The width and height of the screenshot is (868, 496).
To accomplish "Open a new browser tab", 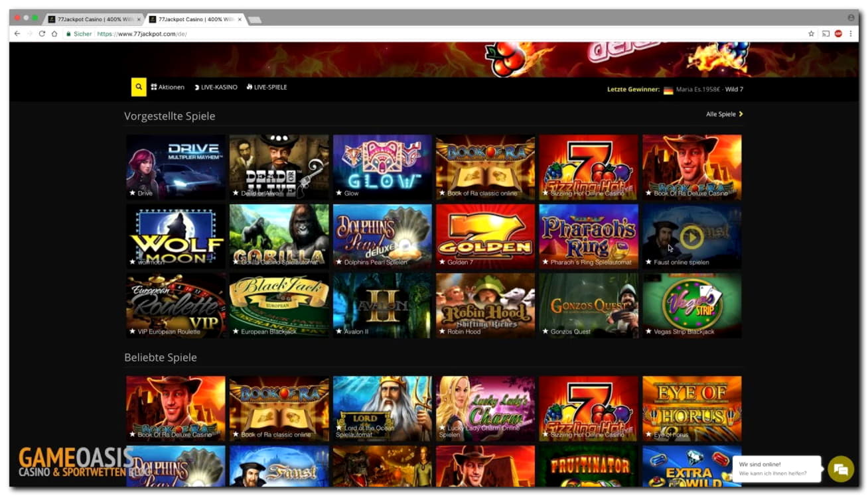I will coord(254,20).
